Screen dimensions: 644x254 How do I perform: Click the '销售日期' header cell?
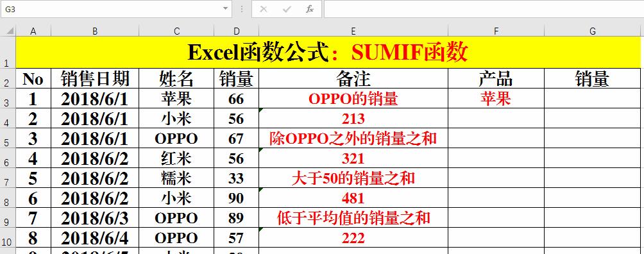(x=95, y=78)
